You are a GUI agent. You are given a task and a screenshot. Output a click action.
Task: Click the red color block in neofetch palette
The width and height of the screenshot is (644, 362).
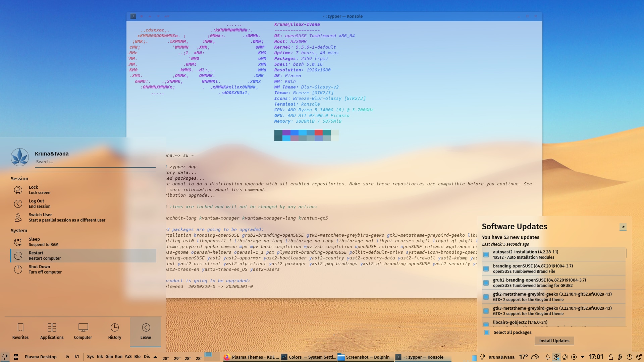(x=319, y=133)
